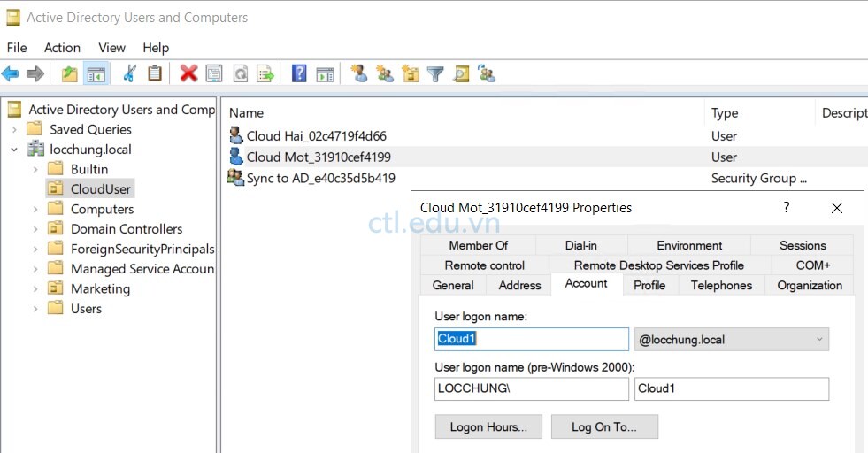Switch to the Telephones tab
Image resolution: width=868 pixels, height=453 pixels.
pyautogui.click(x=721, y=285)
